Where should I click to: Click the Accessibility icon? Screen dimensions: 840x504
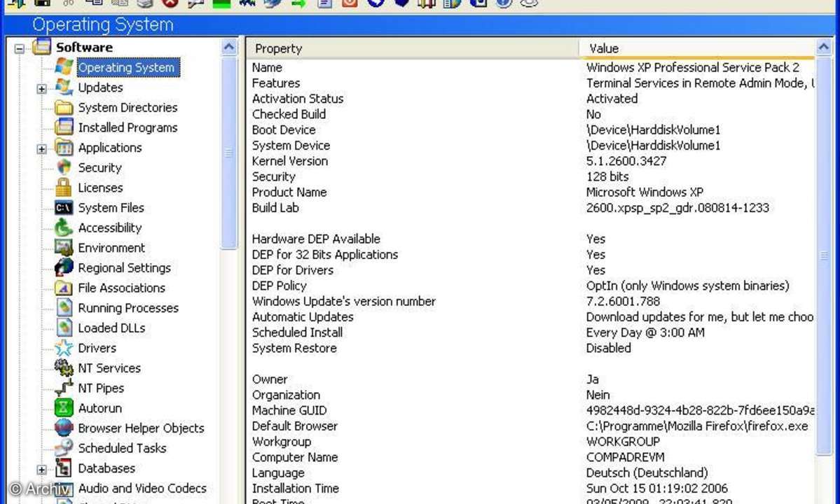coord(64,227)
